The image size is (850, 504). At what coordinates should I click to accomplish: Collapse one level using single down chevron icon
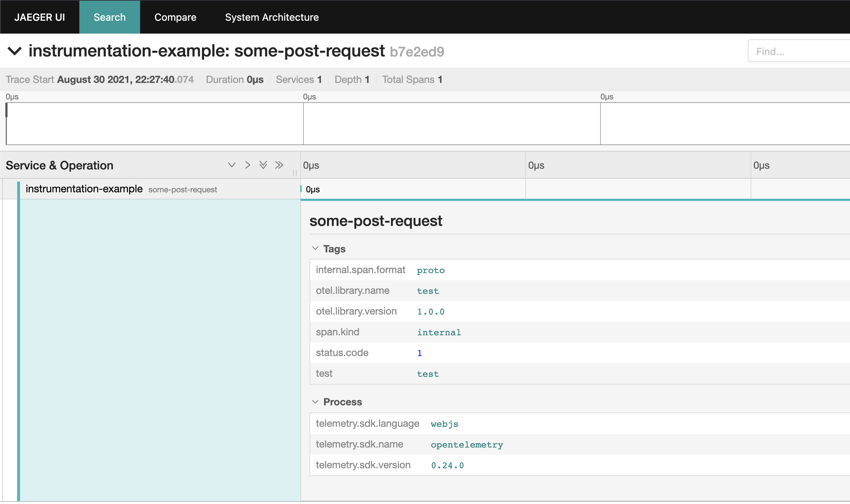(x=232, y=165)
